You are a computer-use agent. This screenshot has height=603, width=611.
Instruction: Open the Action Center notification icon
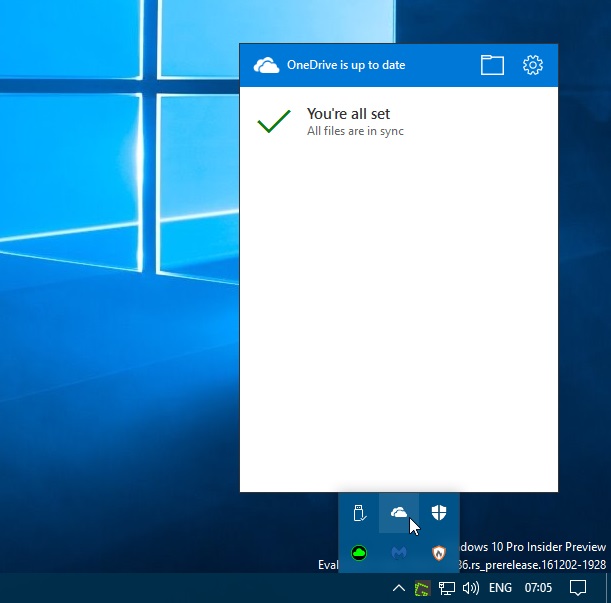[x=577, y=588]
